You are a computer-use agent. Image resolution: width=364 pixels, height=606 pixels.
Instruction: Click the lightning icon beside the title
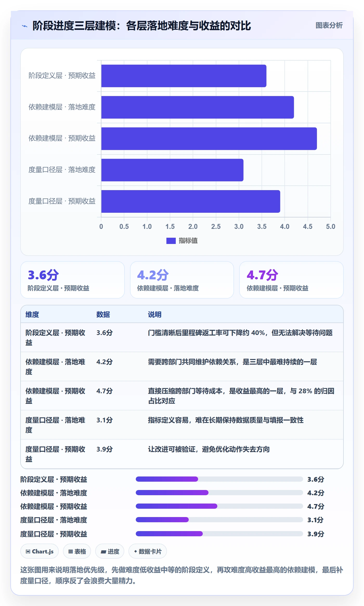[x=25, y=26]
